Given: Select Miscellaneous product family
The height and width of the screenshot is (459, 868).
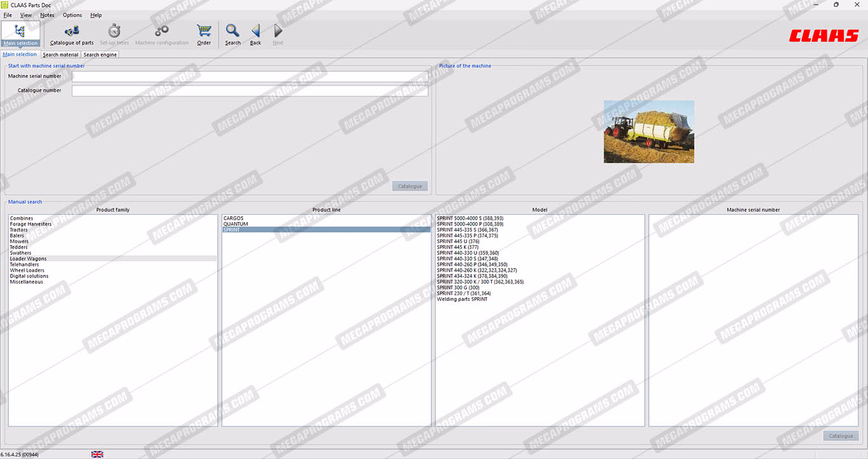Looking at the screenshot, I should tap(112, 282).
